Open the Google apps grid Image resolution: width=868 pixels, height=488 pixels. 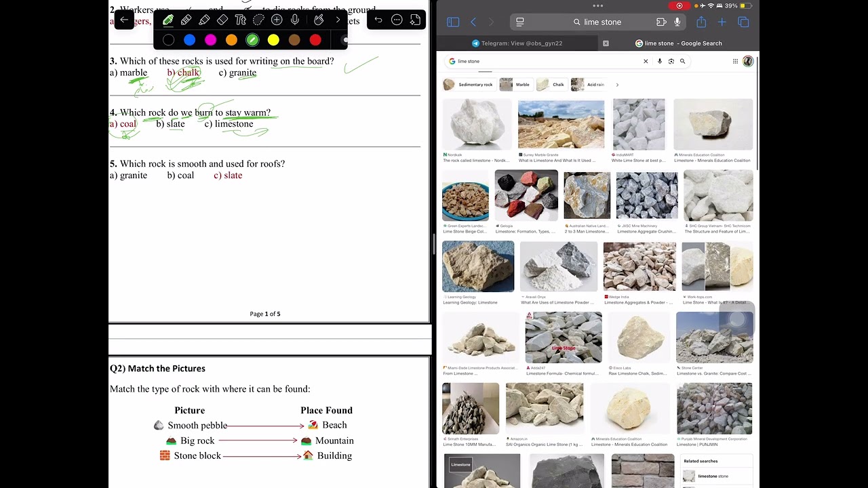coord(735,61)
